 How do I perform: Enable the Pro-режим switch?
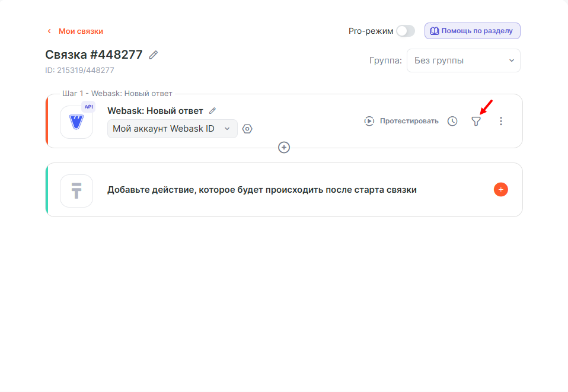[x=406, y=31]
